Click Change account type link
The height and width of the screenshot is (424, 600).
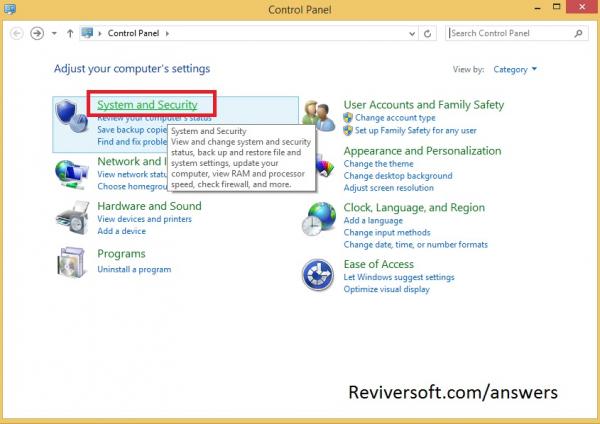click(395, 118)
